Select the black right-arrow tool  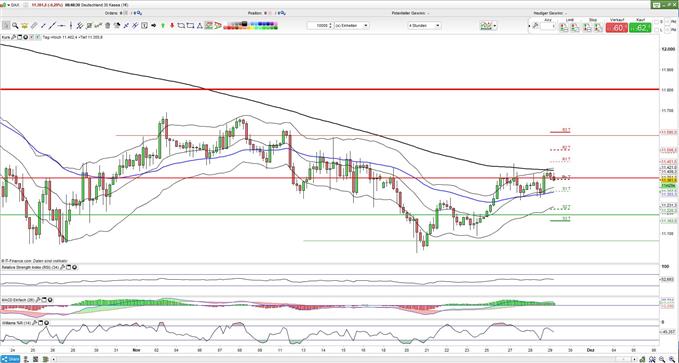[153, 26]
